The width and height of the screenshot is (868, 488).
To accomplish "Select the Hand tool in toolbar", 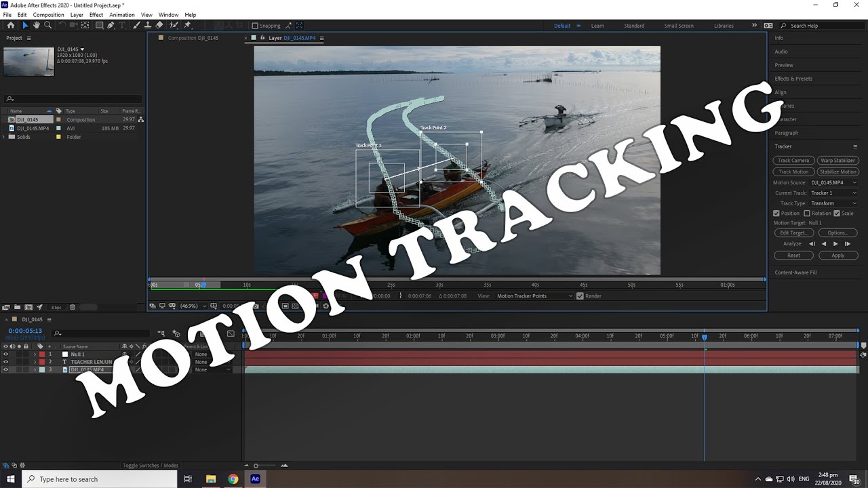I will [x=37, y=25].
